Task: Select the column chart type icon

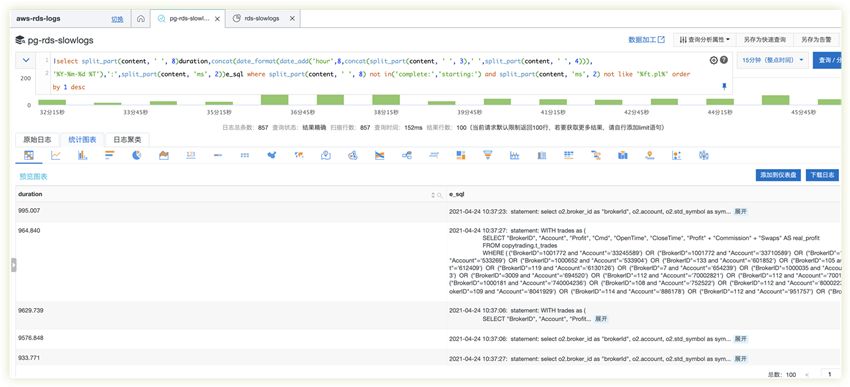Action: pyautogui.click(x=82, y=156)
